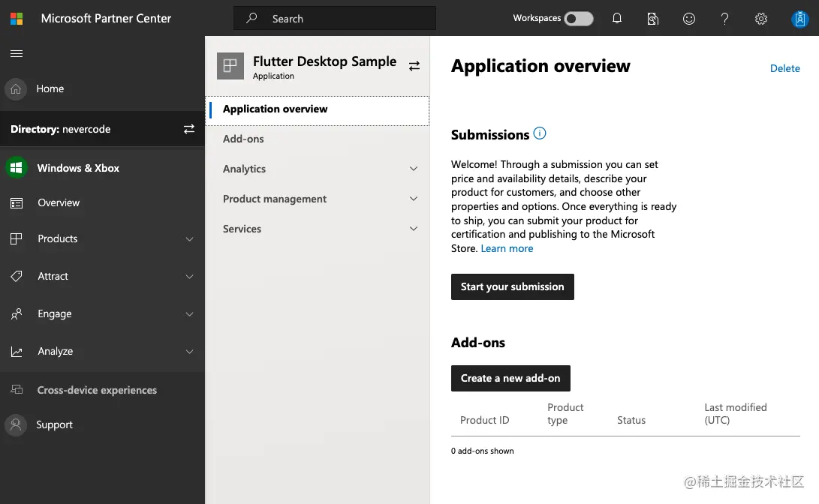Open the notifications bell icon
The height and width of the screenshot is (504, 819).
[x=617, y=18]
